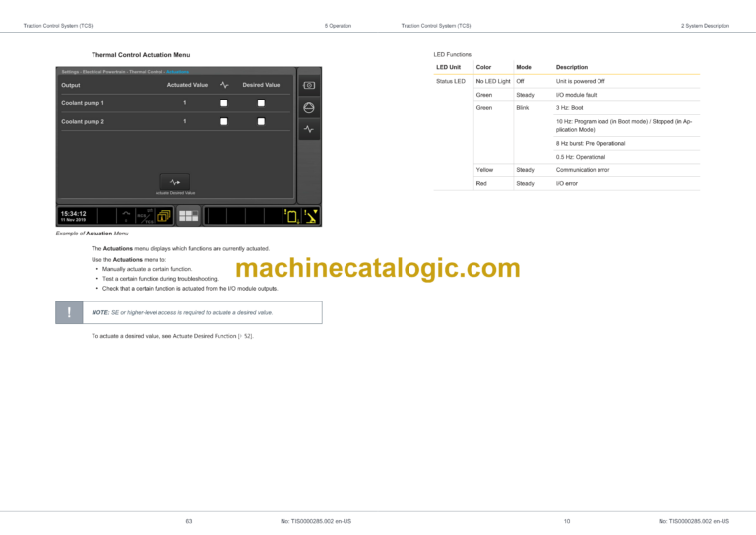The height and width of the screenshot is (535, 756).
Task: Tap the yellow boom warning icon
Action: click(311, 216)
